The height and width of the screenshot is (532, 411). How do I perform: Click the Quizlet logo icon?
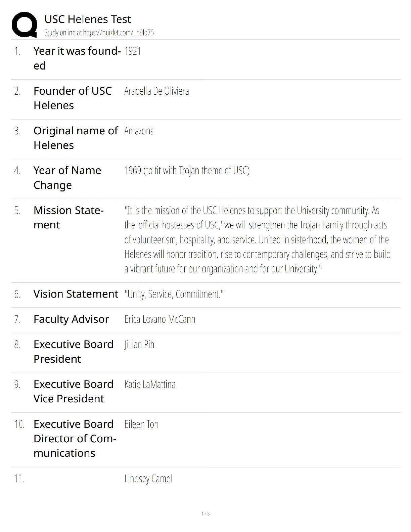coord(24,25)
